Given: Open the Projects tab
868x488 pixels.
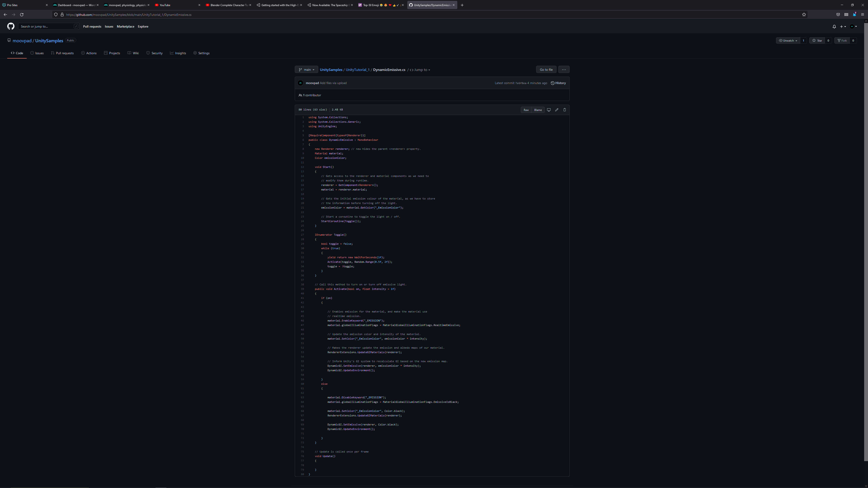Looking at the screenshot, I should tap(112, 53).
